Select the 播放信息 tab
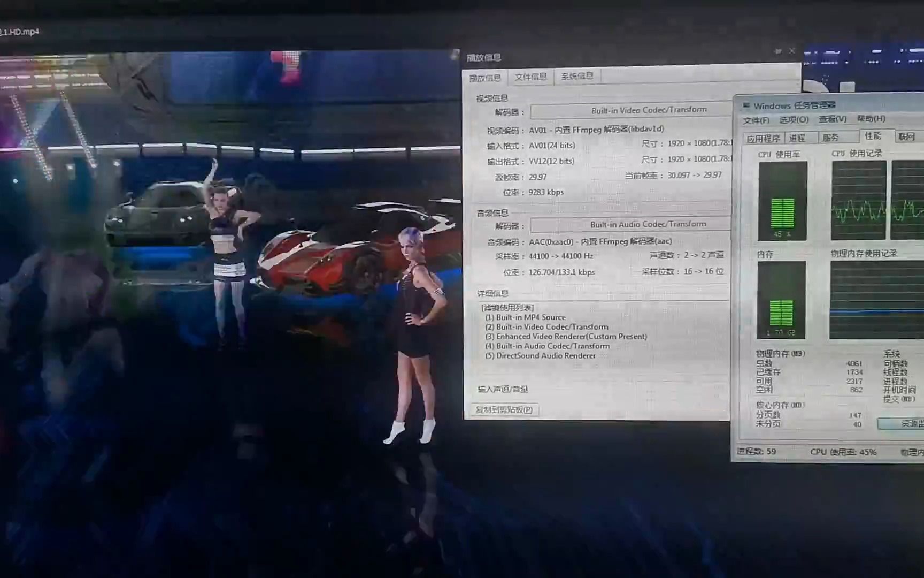The image size is (924, 578). (x=485, y=78)
